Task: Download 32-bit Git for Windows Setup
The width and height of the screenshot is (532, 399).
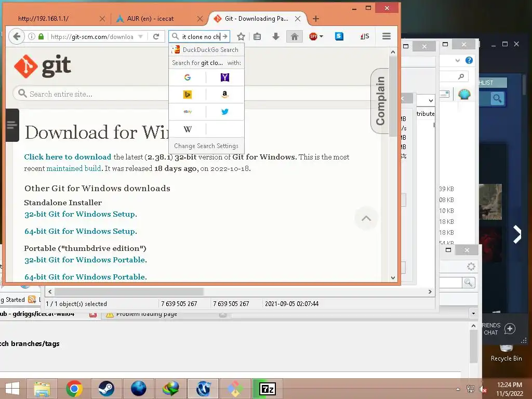Action: [x=79, y=214]
